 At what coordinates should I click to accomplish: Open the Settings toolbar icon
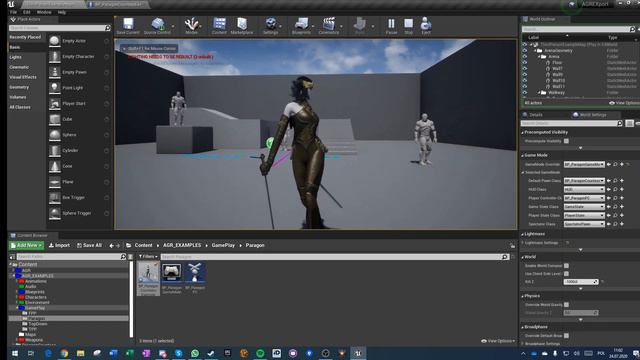270,26
